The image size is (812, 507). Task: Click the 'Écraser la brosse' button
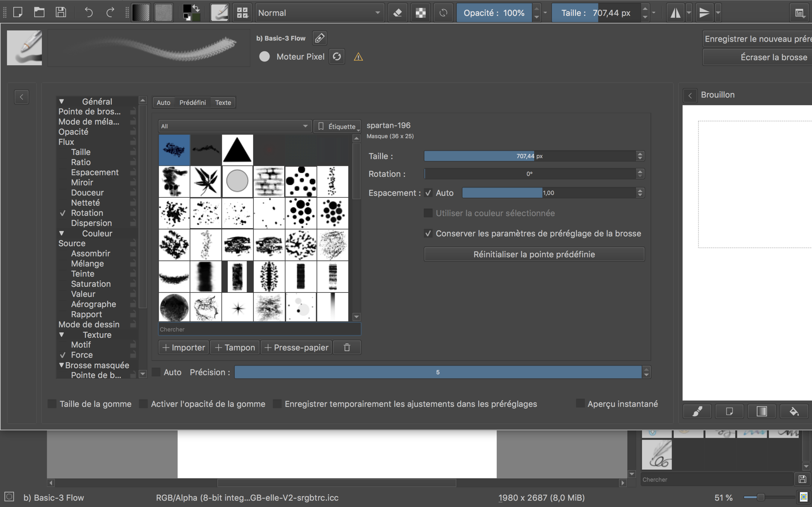tap(773, 57)
